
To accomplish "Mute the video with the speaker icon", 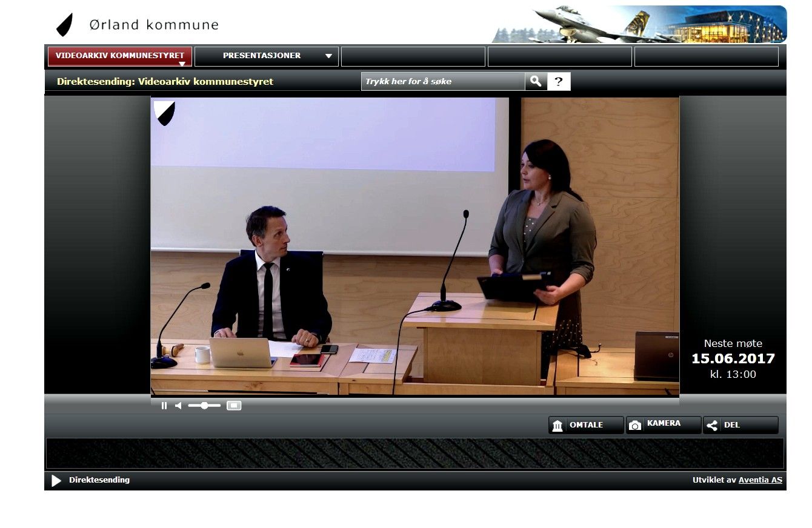I will 178,406.
